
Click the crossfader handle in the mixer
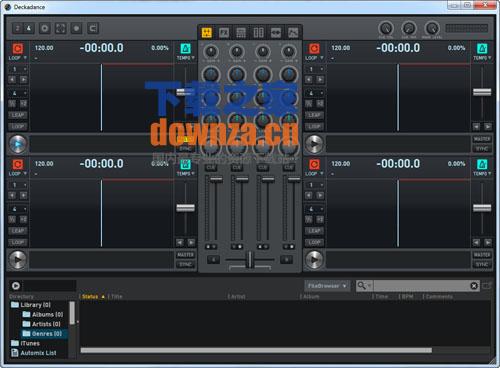[x=250, y=260]
